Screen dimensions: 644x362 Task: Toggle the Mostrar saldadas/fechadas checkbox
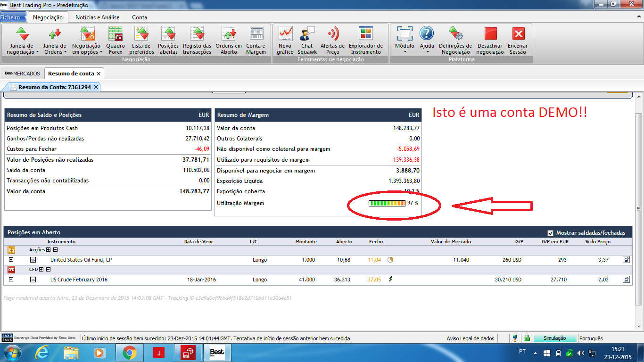coord(550,233)
